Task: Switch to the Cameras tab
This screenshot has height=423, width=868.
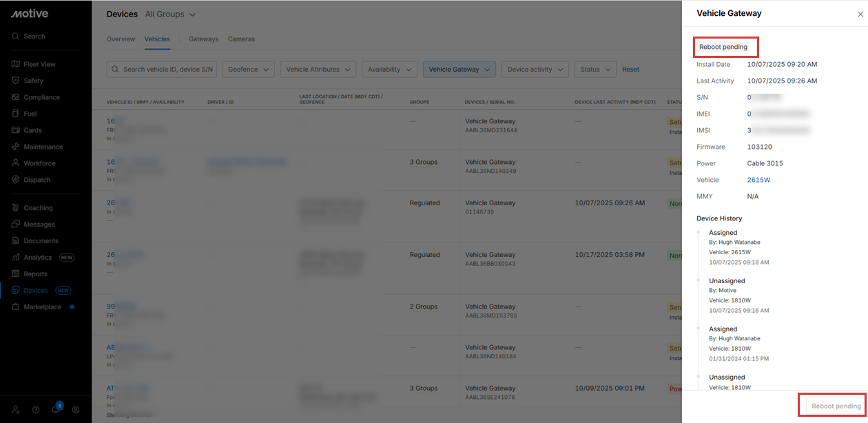Action: 241,39
